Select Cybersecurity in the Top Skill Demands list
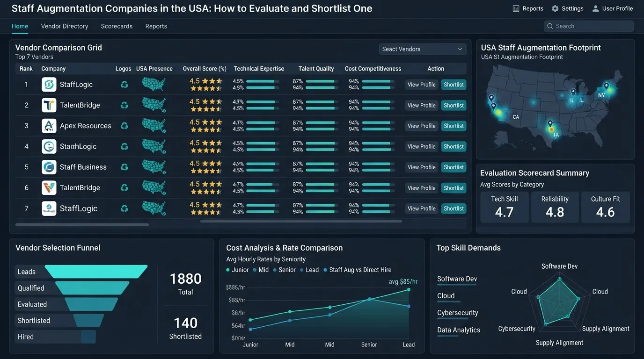 coord(457,313)
